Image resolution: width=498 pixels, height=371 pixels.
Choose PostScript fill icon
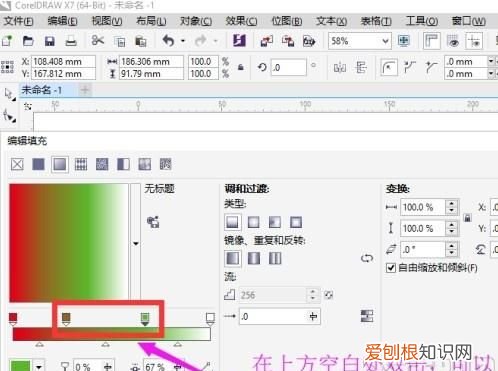[166, 164]
